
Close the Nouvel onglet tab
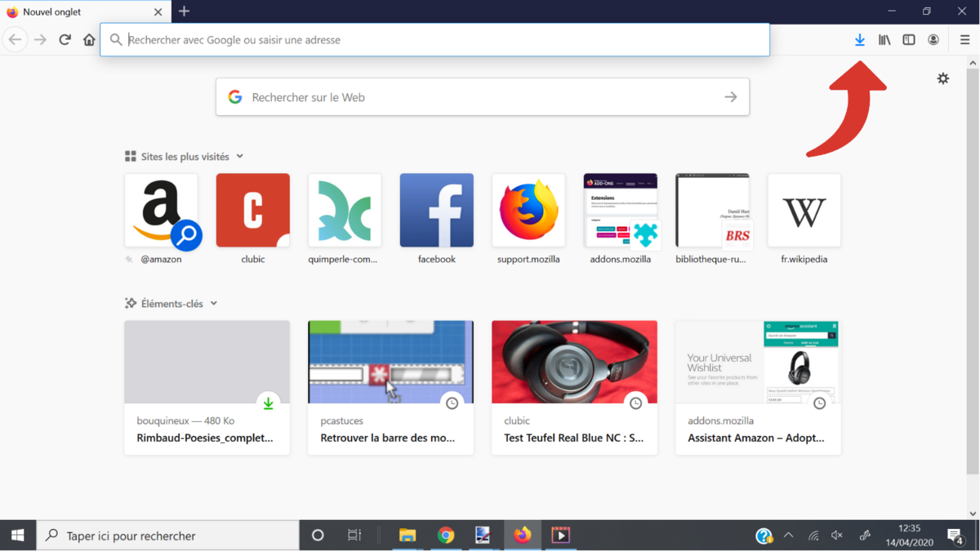pos(158,12)
